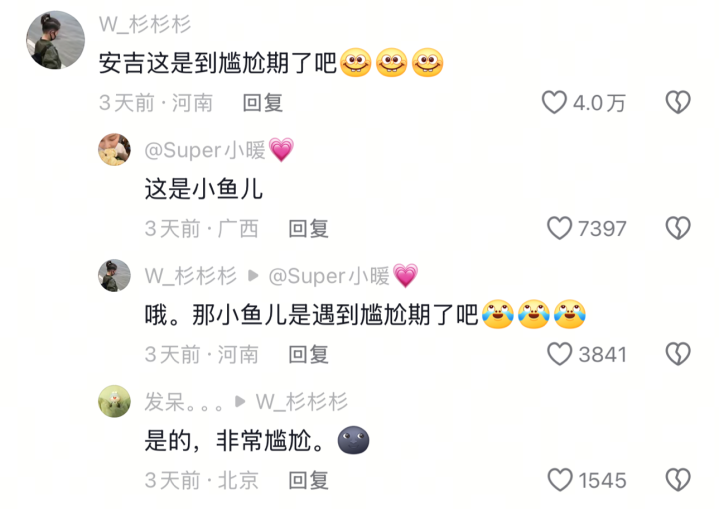
Task: Dislike the reply with 3841 likes
Action: point(678,354)
